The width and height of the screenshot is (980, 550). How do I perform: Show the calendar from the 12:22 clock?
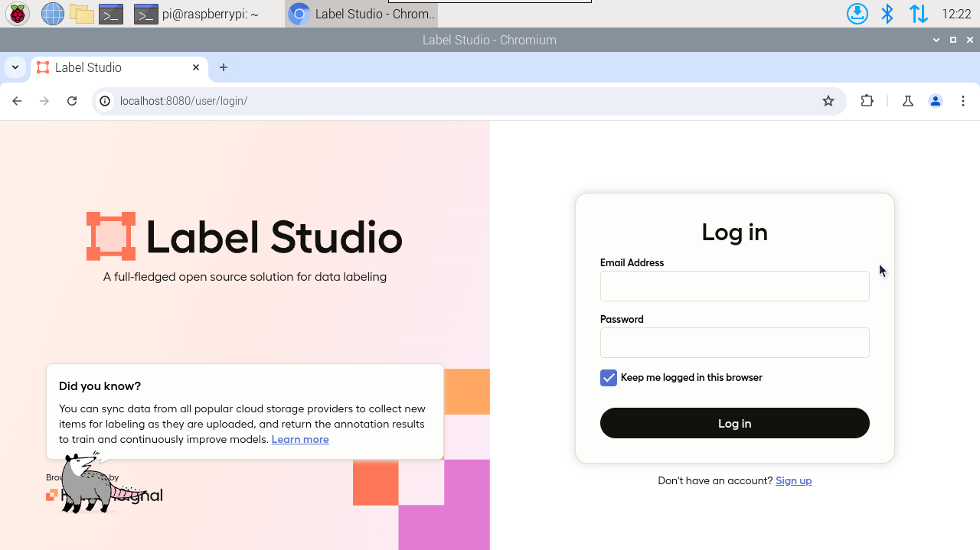(x=956, y=14)
